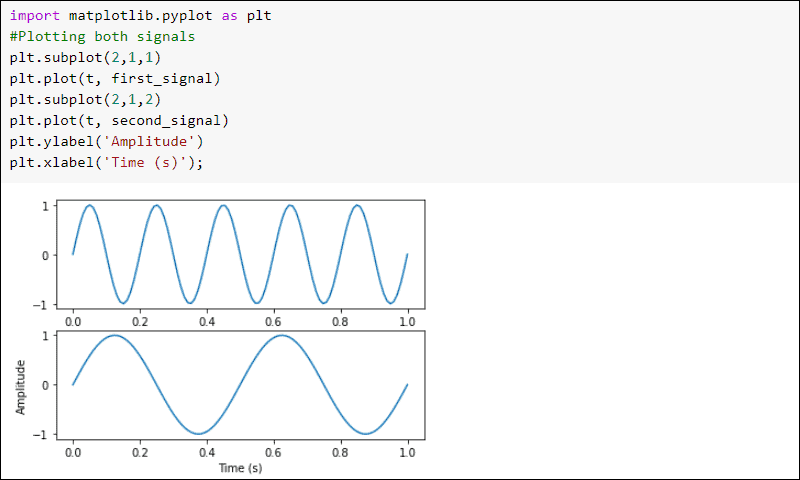Click the 'Amplitude' y-axis label
800x480 pixels.
[20, 387]
